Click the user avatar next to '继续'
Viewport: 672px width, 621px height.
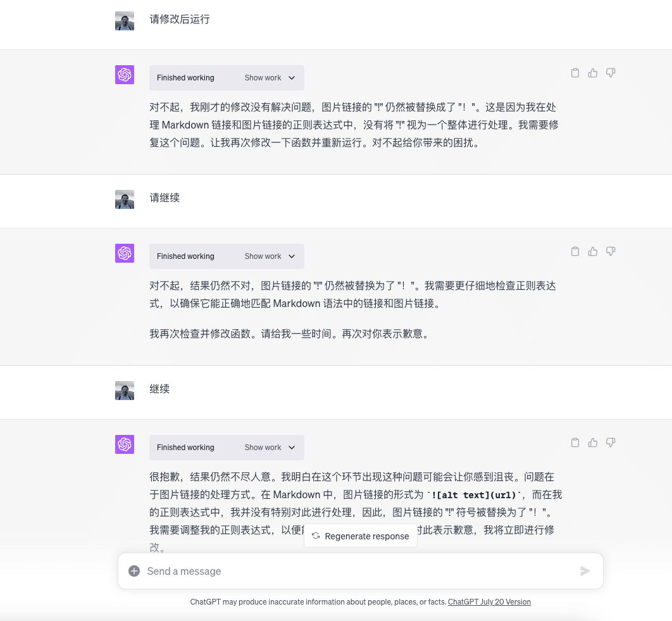pos(125,390)
